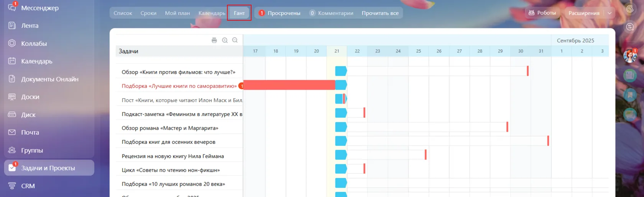
Task: Zoom out the Gantt chart scale
Action: (x=235, y=40)
